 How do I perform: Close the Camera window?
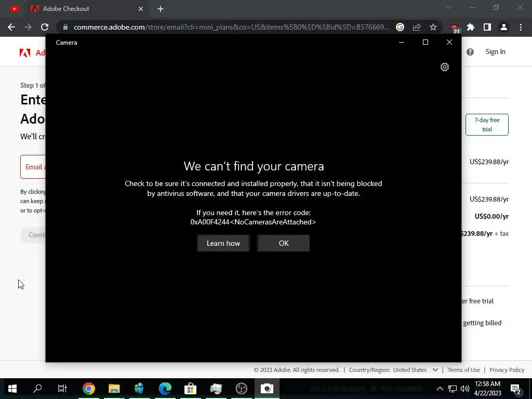pos(449,42)
